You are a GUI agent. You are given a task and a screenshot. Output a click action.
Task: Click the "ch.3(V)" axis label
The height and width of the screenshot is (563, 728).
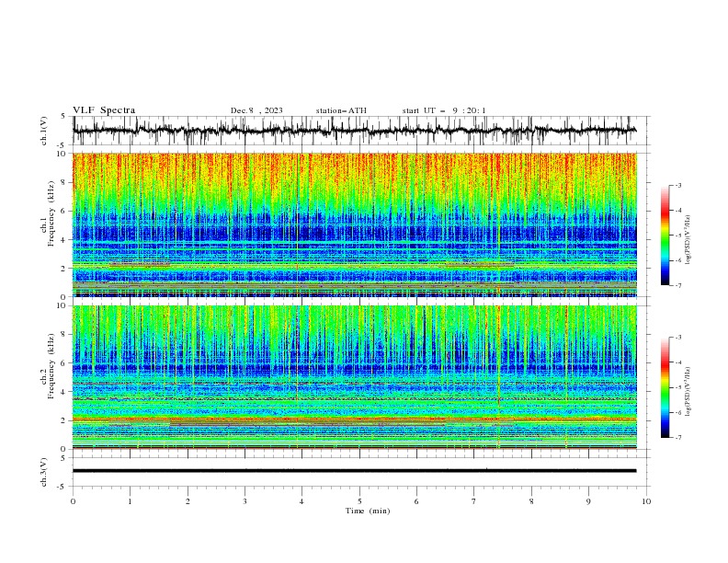point(44,472)
